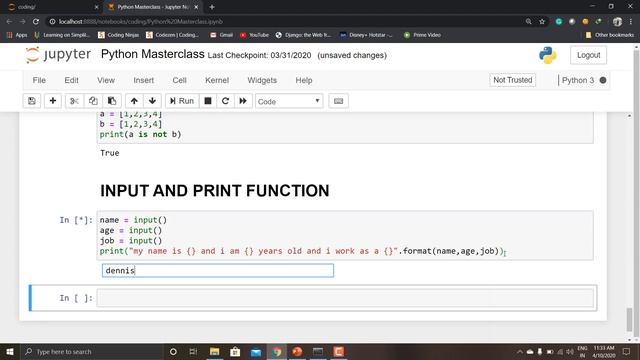640x360 pixels.
Task: Copy selected cells icon
Action: [x=93, y=101]
